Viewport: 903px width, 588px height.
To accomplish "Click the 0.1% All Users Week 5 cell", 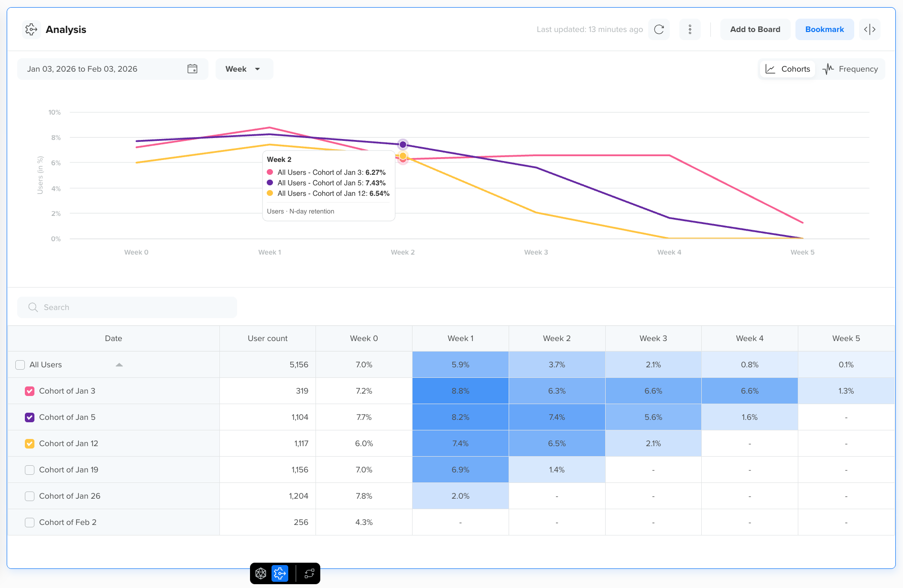I will pos(846,365).
